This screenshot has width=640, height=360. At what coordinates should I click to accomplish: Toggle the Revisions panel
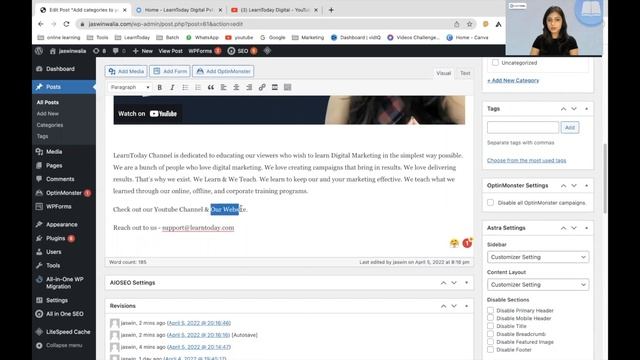tap(466, 306)
